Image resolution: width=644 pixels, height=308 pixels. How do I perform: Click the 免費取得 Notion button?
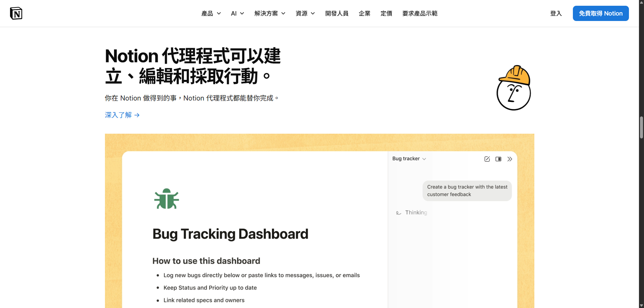[601, 14]
